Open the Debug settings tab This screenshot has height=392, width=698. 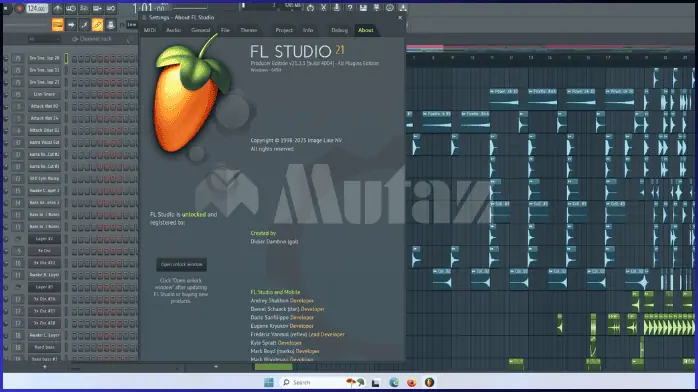pyautogui.click(x=339, y=30)
